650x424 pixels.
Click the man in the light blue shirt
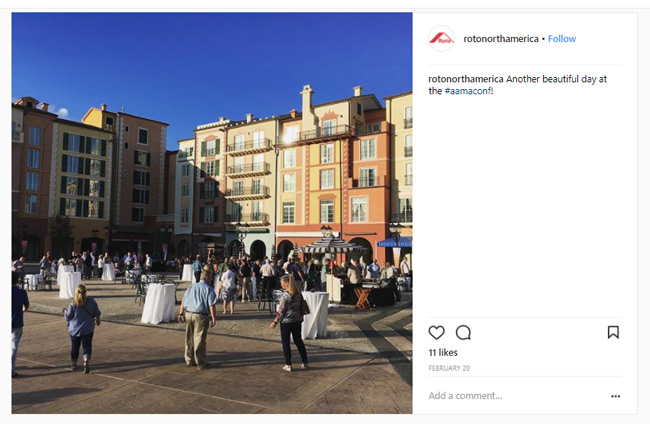[198, 319]
